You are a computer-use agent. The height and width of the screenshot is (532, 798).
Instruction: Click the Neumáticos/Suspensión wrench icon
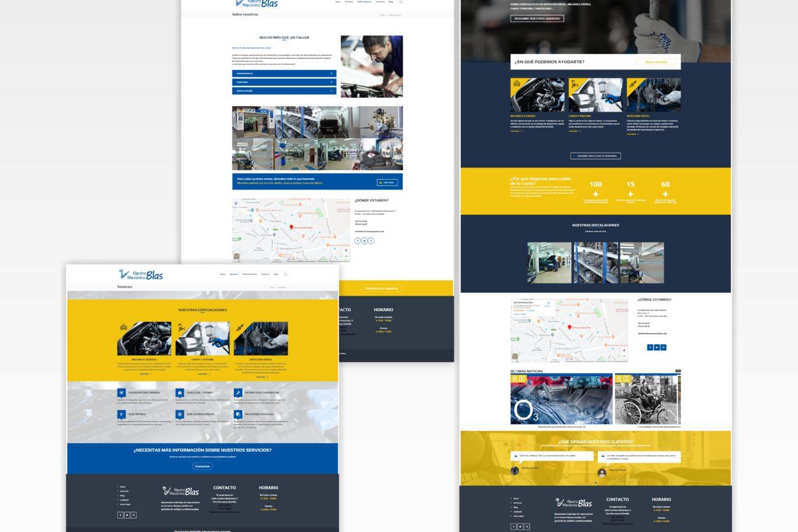point(238,392)
